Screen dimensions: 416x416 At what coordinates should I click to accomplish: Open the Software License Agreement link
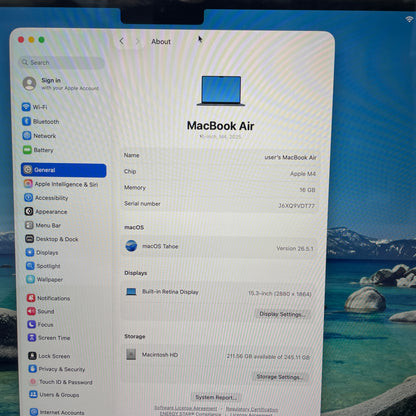point(185,408)
